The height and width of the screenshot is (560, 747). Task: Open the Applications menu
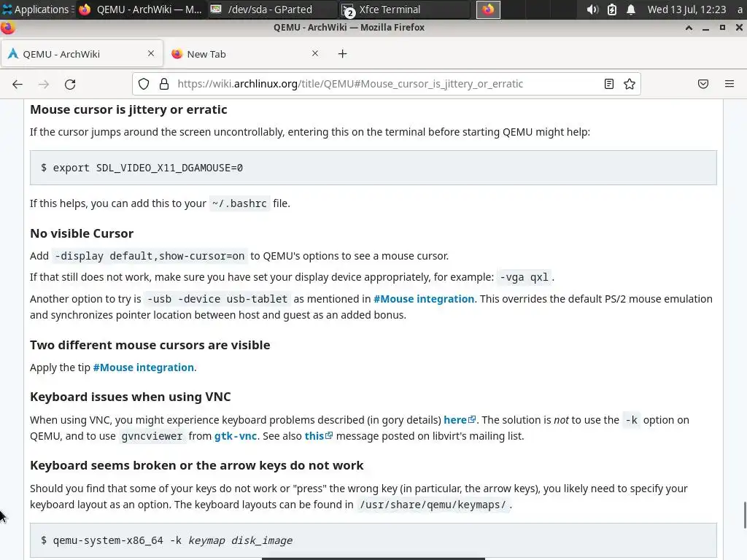[x=37, y=9]
